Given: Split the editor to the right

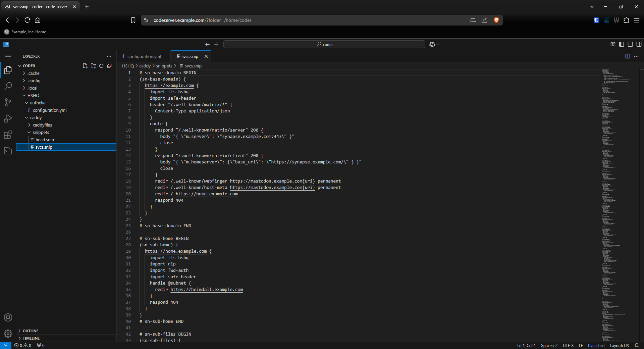Looking at the screenshot, I should (628, 56).
